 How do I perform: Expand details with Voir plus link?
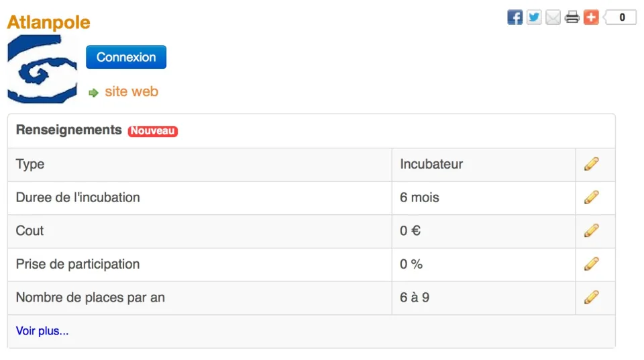coord(42,331)
